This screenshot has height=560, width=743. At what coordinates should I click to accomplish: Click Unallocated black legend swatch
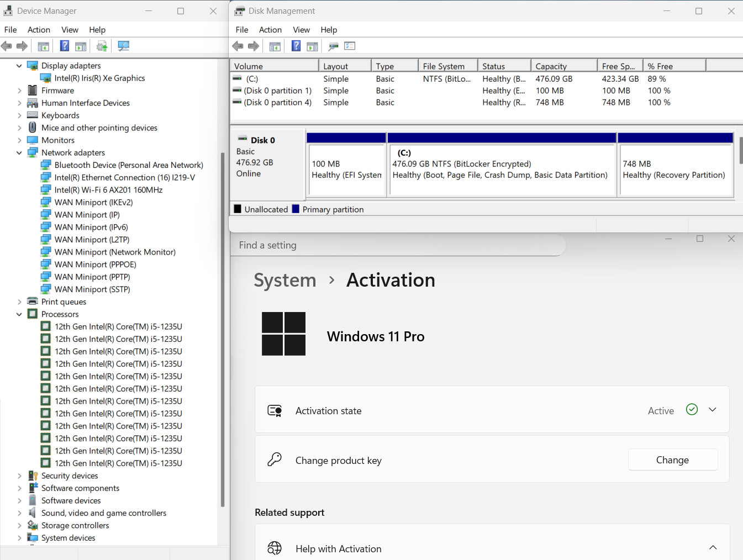click(x=238, y=209)
